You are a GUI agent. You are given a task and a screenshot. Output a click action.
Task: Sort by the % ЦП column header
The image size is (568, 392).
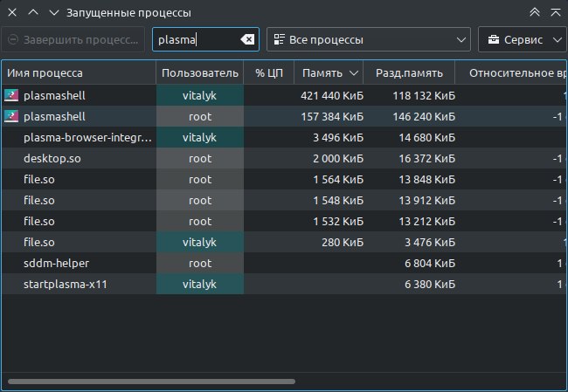269,73
